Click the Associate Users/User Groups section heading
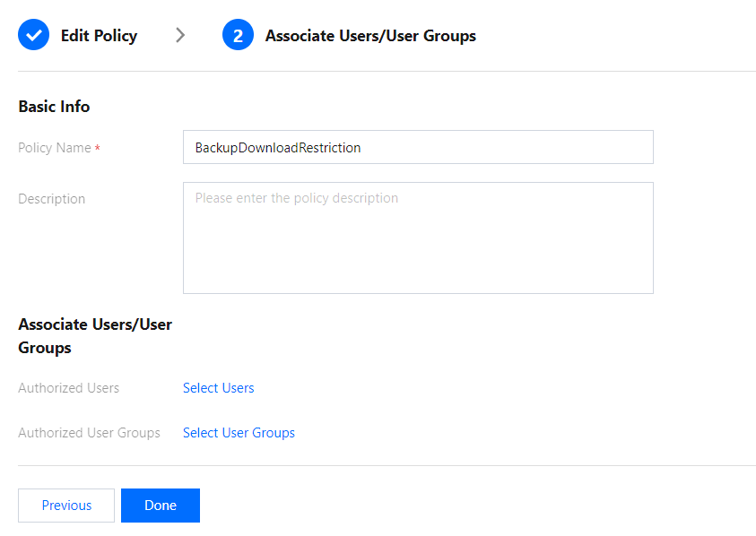The image size is (756, 536). click(94, 336)
